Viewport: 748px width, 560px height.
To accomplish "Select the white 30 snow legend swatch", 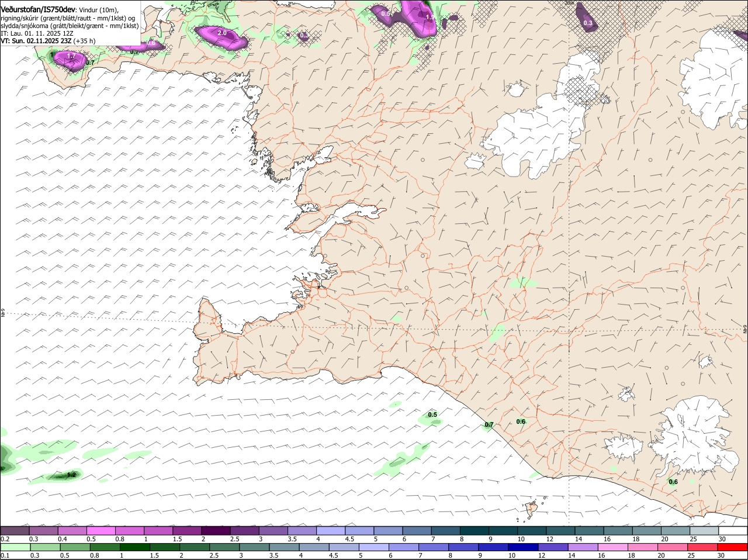I will (x=733, y=530).
